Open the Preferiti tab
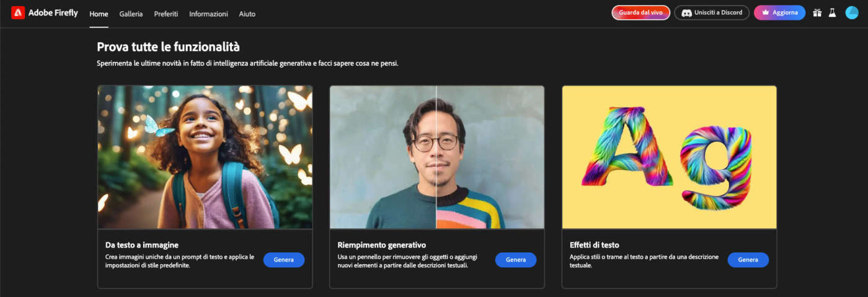 166,14
